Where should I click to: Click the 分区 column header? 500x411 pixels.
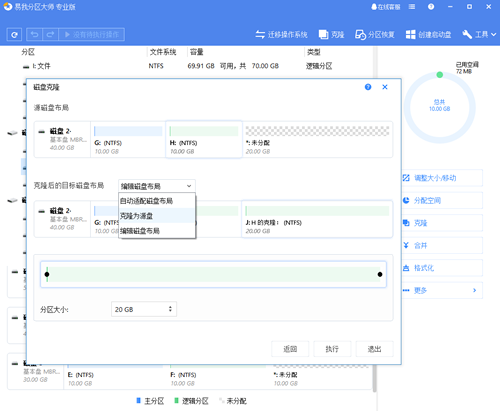point(28,52)
